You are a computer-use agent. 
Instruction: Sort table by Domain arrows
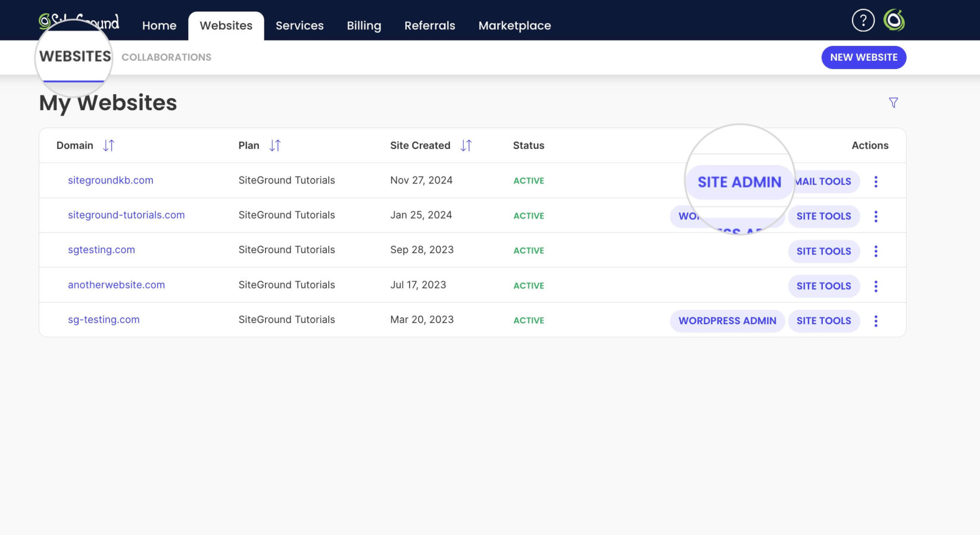(x=108, y=145)
